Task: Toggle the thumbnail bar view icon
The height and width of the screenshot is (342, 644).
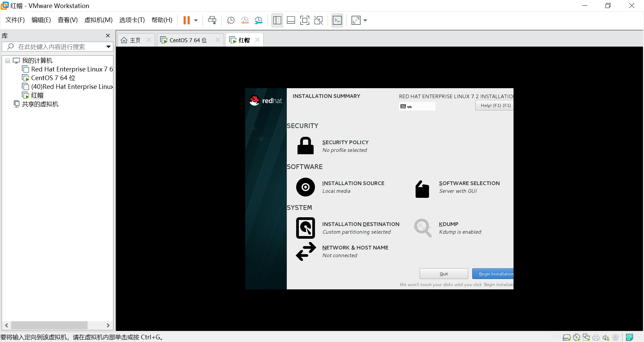Action: pyautogui.click(x=291, y=20)
